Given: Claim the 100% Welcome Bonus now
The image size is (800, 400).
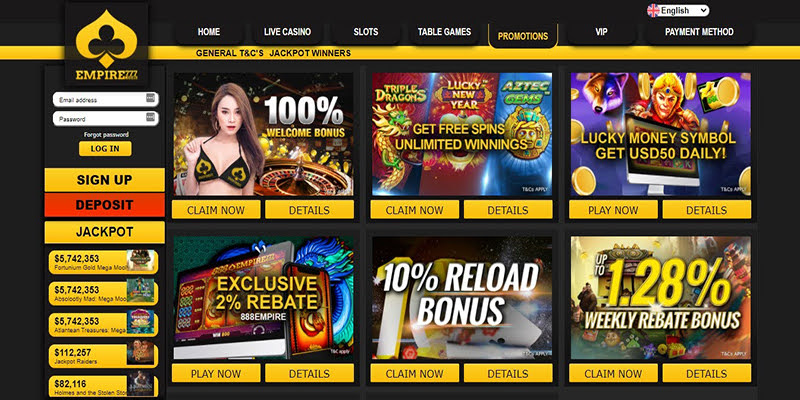Looking at the screenshot, I should pos(216,210).
